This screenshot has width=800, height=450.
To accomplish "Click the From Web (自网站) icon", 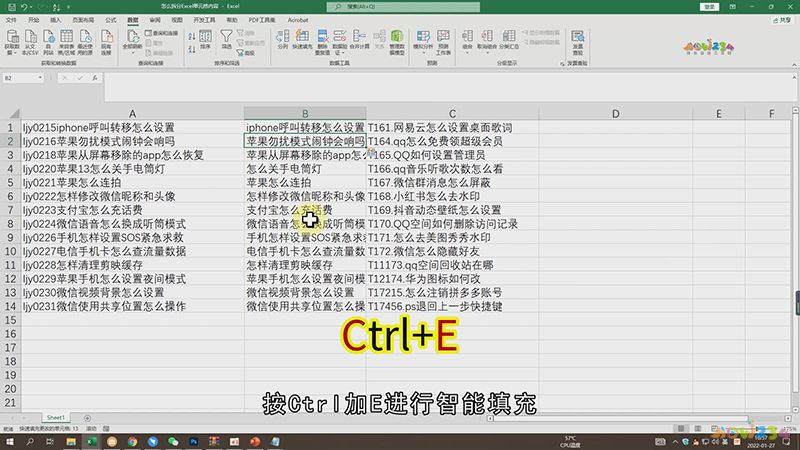I will pos(48,37).
